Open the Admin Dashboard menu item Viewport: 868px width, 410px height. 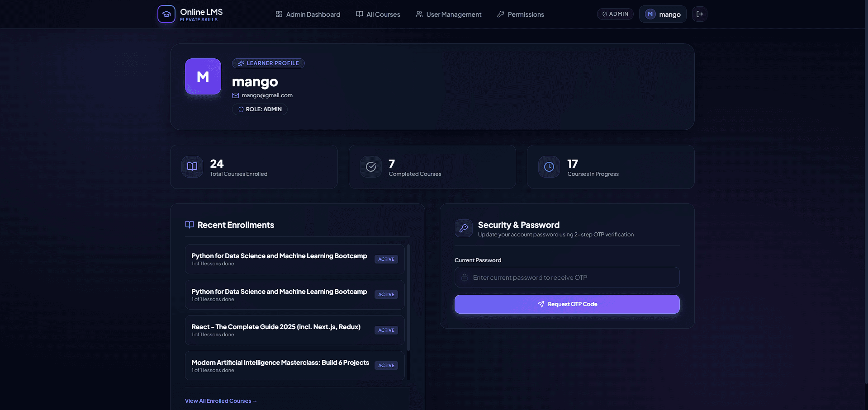[308, 14]
